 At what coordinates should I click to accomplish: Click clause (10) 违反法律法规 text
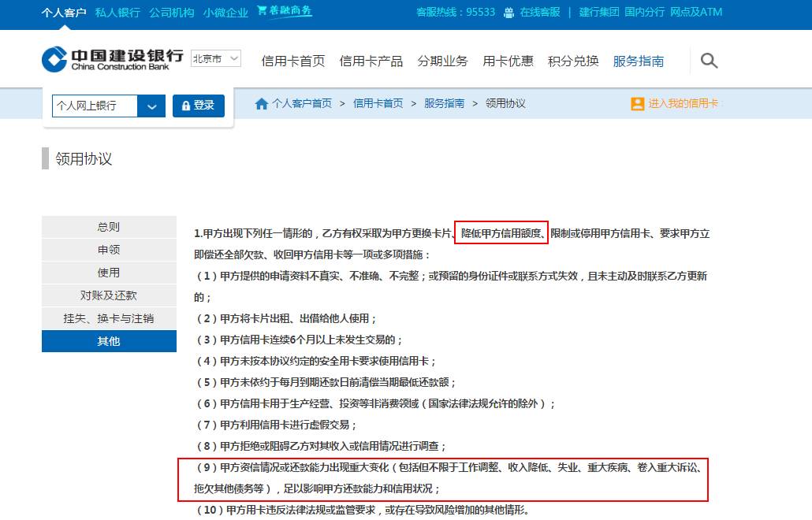click(363, 511)
